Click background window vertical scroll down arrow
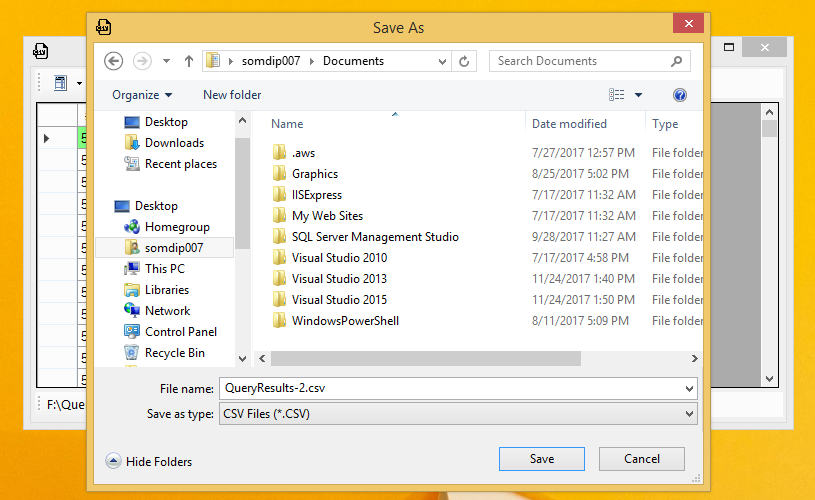 pyautogui.click(x=770, y=379)
